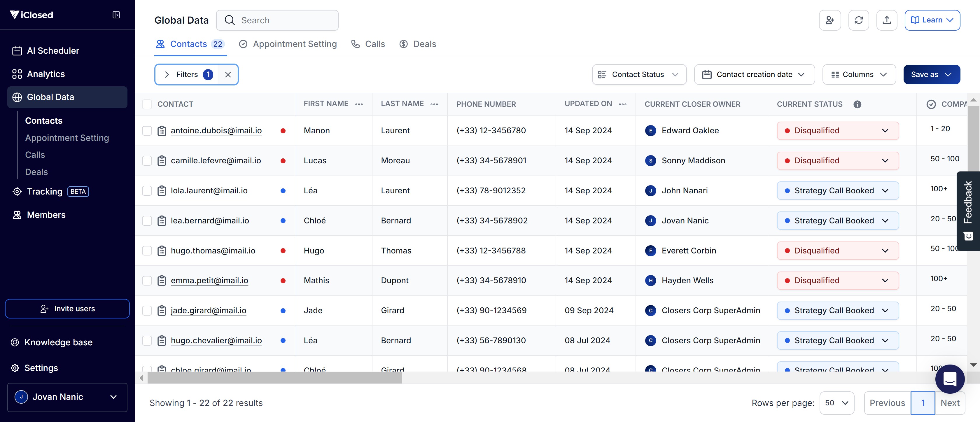Click the export upload icon

[886, 20]
